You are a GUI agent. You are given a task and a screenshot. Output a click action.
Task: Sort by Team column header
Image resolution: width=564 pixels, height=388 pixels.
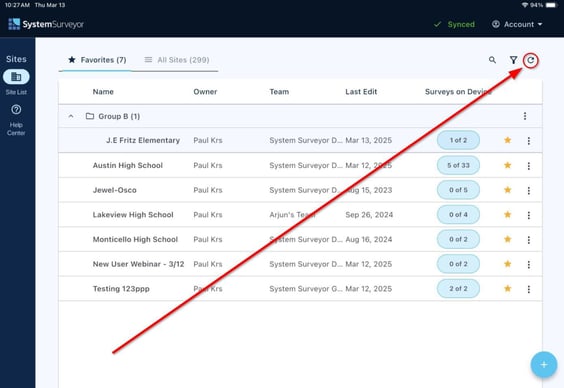[x=279, y=92]
